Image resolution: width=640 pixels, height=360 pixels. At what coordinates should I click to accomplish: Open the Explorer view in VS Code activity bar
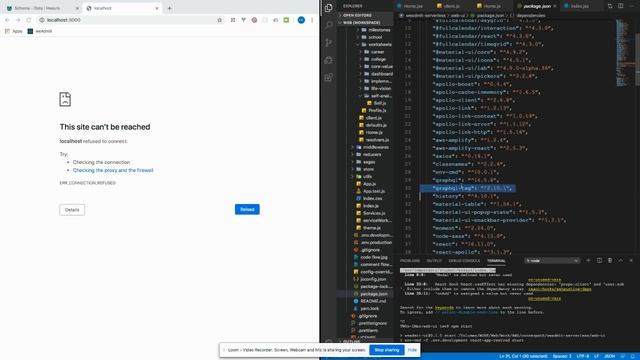pos(329,8)
